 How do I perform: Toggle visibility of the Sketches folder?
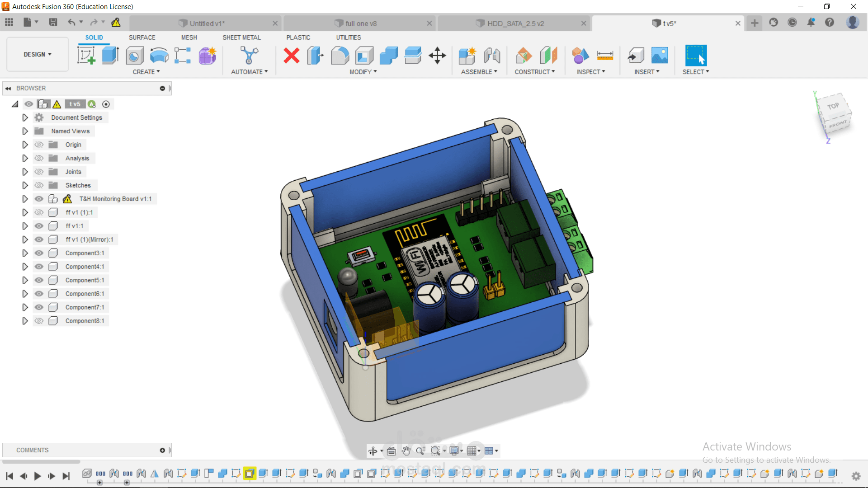[x=39, y=185]
